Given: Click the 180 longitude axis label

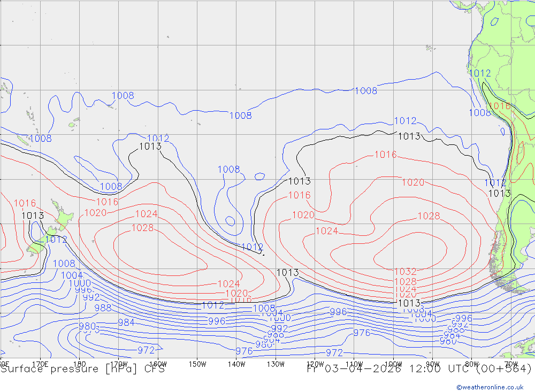Looking at the screenshot, I should click(79, 364).
